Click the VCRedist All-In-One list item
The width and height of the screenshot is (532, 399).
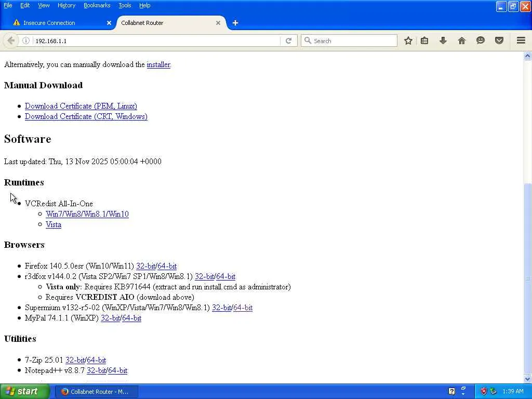pos(59,204)
